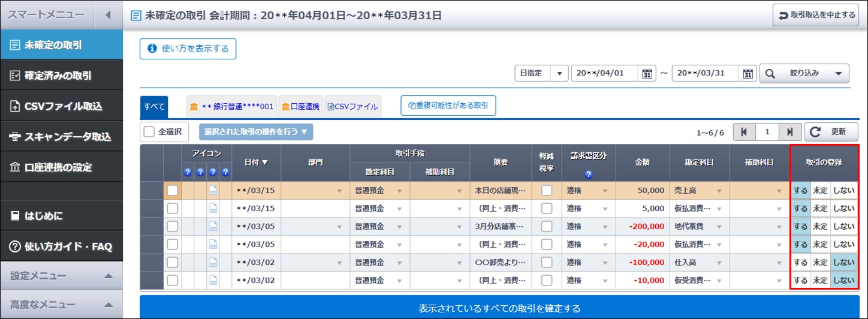Go to first page arrow icon

(x=744, y=132)
